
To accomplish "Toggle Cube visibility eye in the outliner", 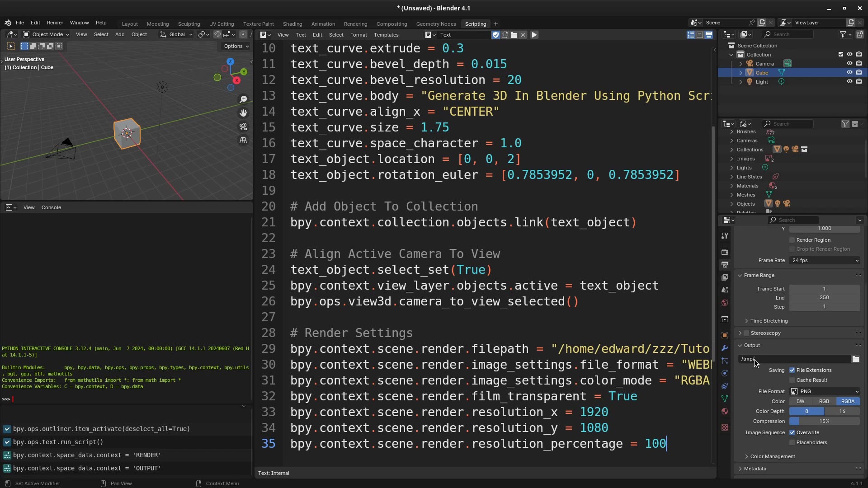I will point(850,72).
